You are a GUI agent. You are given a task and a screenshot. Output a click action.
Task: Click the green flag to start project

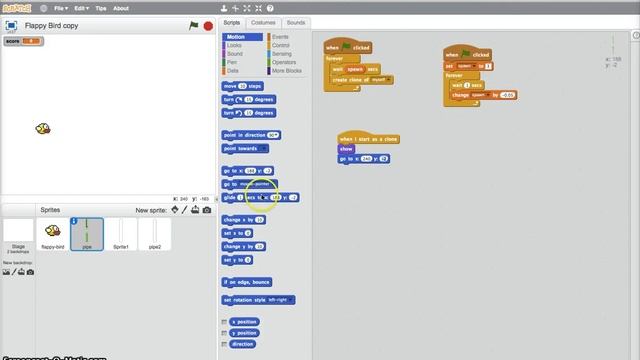tap(193, 26)
